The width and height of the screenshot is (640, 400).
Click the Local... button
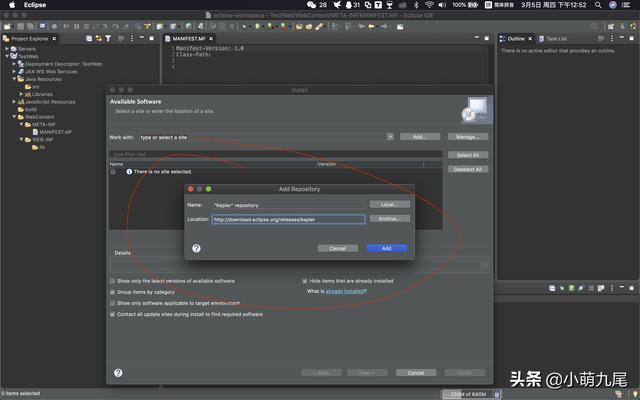click(390, 204)
